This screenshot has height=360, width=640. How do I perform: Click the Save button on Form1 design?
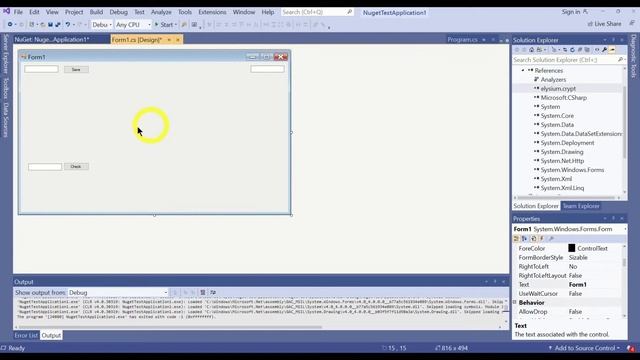click(x=76, y=69)
